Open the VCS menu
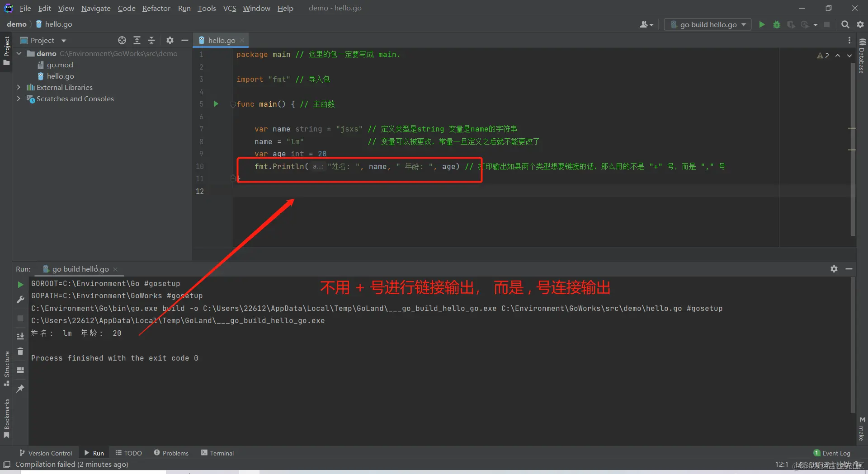Screen dimensions: 868x474 230,8
